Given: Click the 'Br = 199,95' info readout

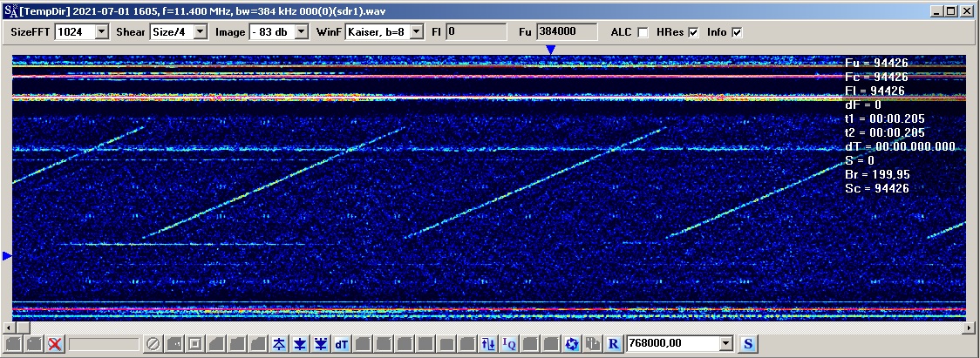Looking at the screenshot, I should pyautogui.click(x=875, y=174).
